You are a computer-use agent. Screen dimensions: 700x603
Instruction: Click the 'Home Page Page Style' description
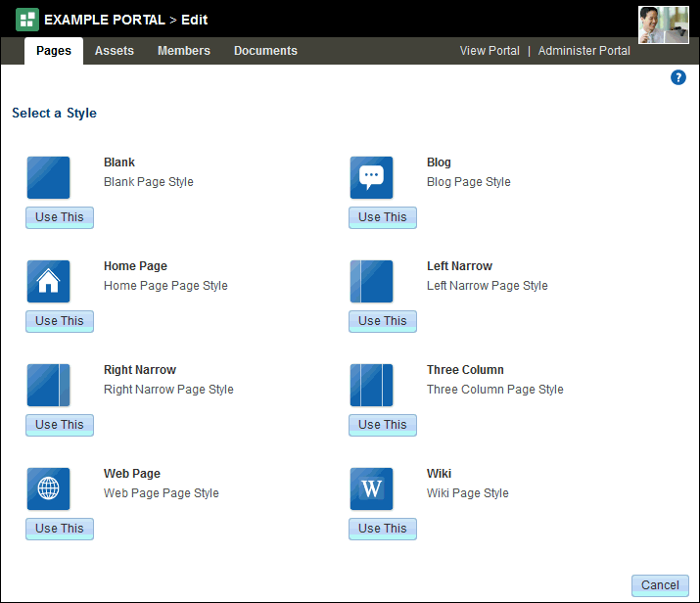click(x=165, y=286)
